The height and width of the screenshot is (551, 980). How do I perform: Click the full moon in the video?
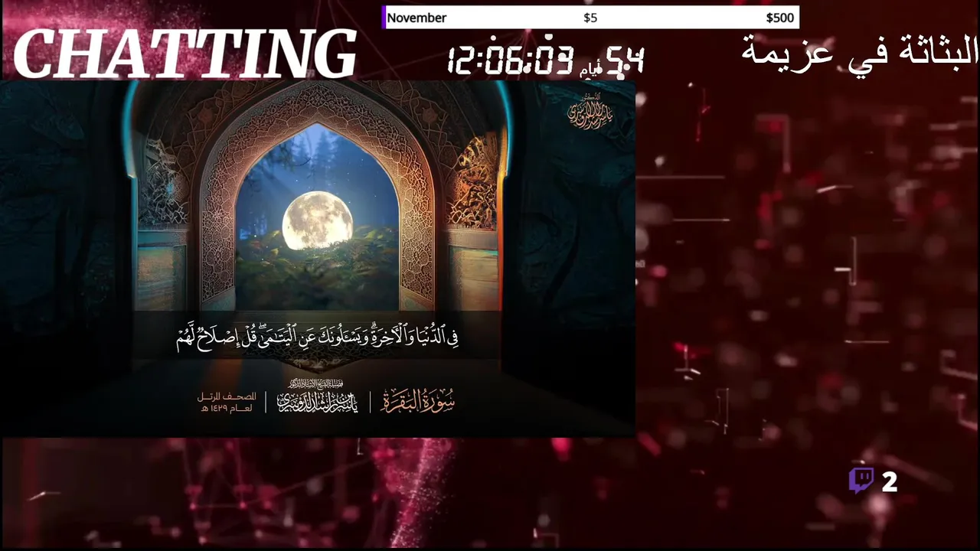click(317, 222)
